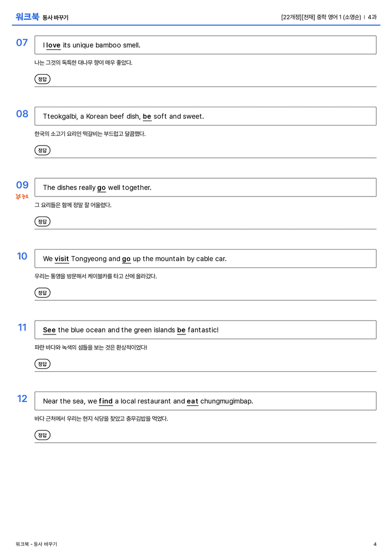The height and width of the screenshot is (555, 392).
Task: Click the 정답 badge under question 11
Action: pyautogui.click(x=42, y=364)
